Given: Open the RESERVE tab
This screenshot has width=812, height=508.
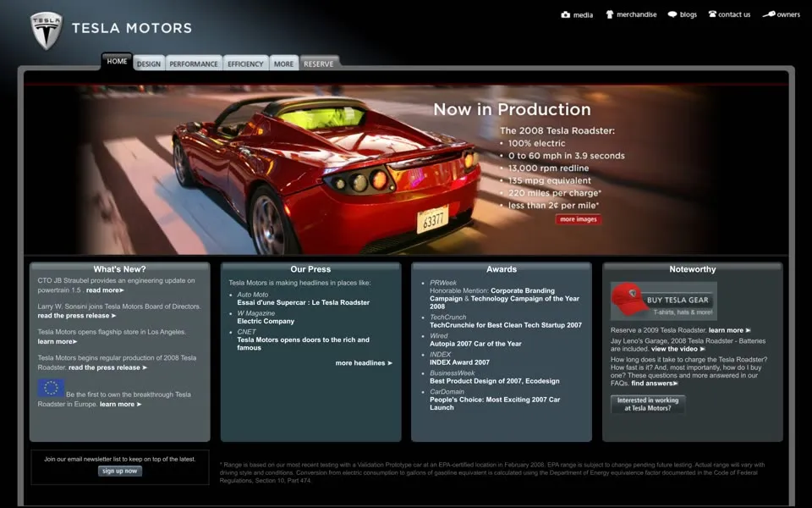Looking at the screenshot, I should pos(319,63).
